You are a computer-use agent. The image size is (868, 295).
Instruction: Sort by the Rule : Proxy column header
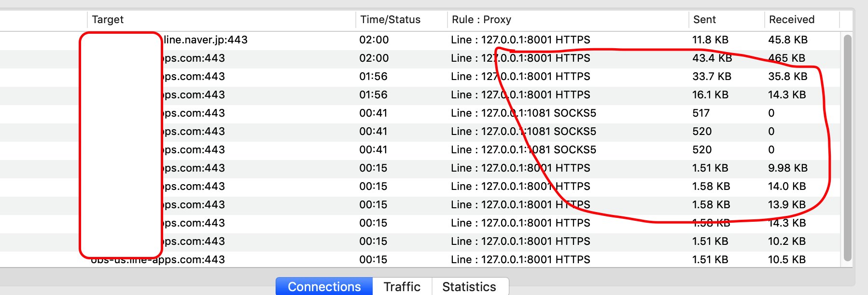(481, 20)
